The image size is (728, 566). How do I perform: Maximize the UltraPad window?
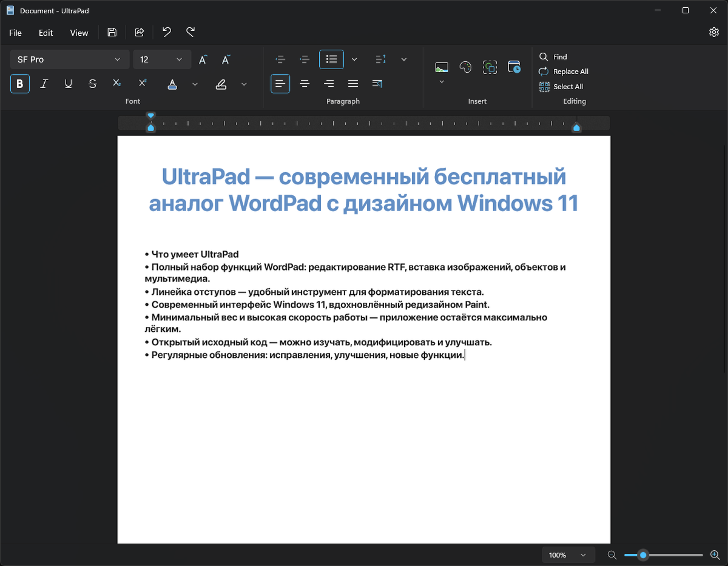pos(686,10)
